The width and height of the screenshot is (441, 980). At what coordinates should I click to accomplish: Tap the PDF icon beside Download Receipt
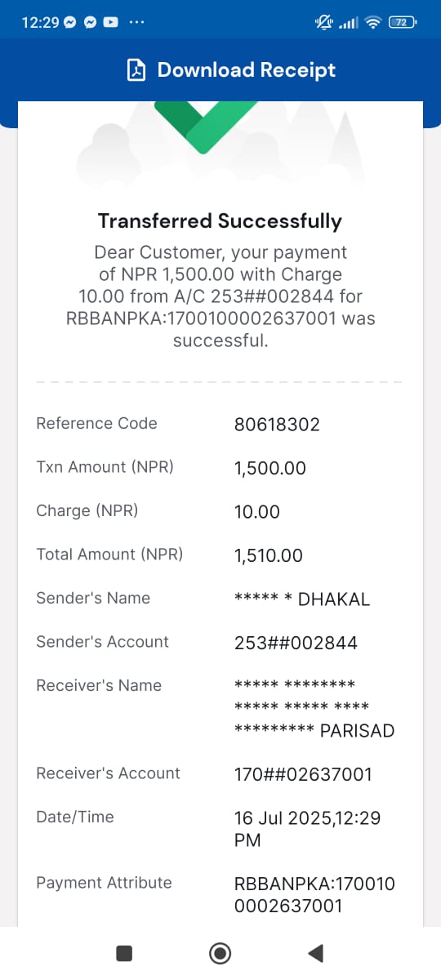(136, 70)
